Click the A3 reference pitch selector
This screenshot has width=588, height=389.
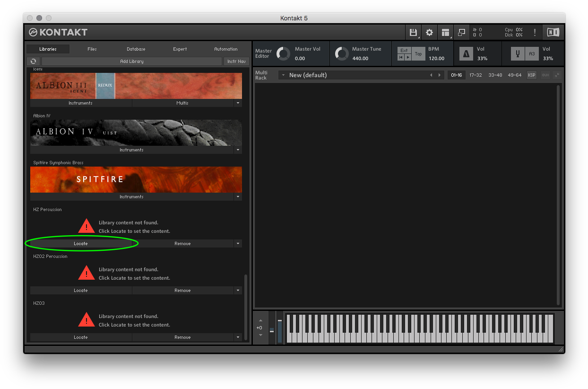[532, 54]
